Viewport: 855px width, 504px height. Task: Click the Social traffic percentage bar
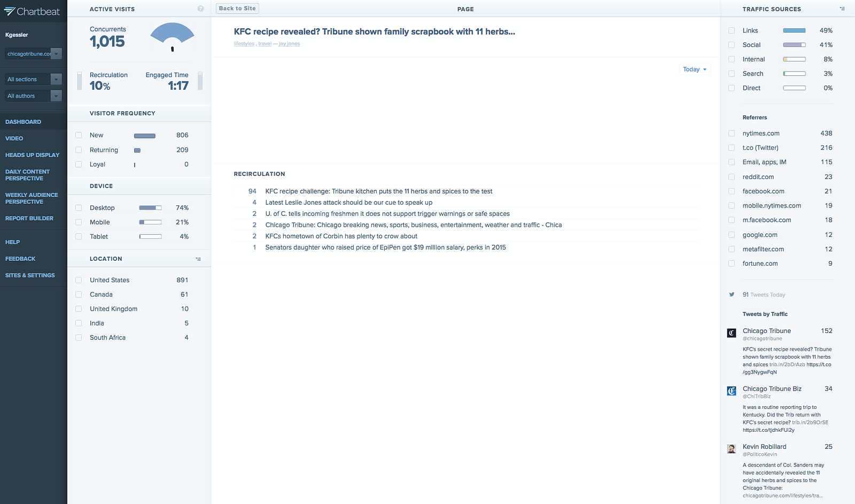click(x=794, y=45)
